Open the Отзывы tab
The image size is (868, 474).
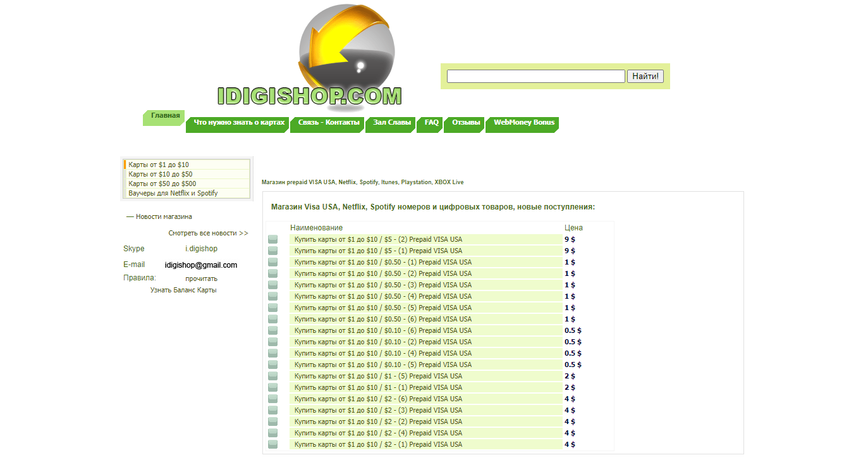tap(465, 124)
